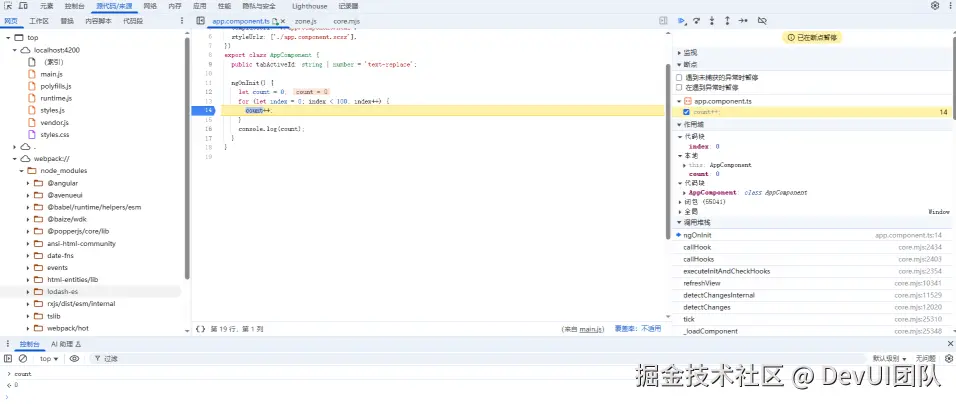Enable pause on caught exceptions checkbox
This screenshot has width=956, height=404.
point(679,88)
